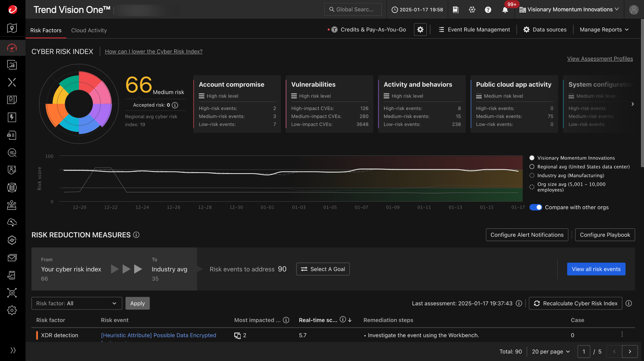Click the Global Search input field
Viewport: 644px width, 361px height.
click(353, 10)
